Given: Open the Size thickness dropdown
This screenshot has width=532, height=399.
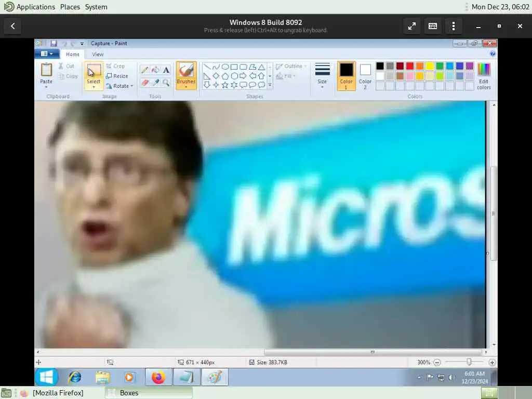Looking at the screenshot, I should [322, 76].
